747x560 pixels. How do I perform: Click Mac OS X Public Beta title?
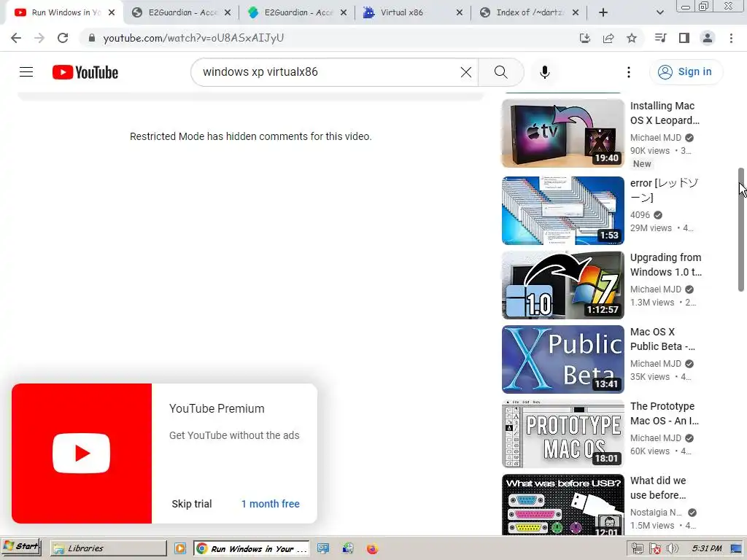pyautogui.click(x=662, y=339)
